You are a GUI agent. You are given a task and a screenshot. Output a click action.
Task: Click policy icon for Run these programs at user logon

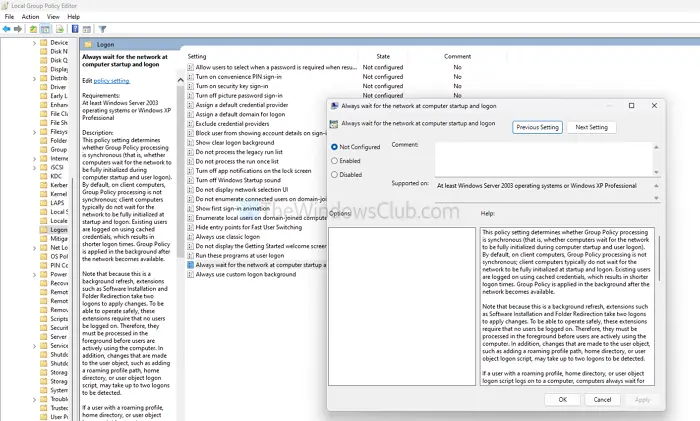click(x=191, y=255)
